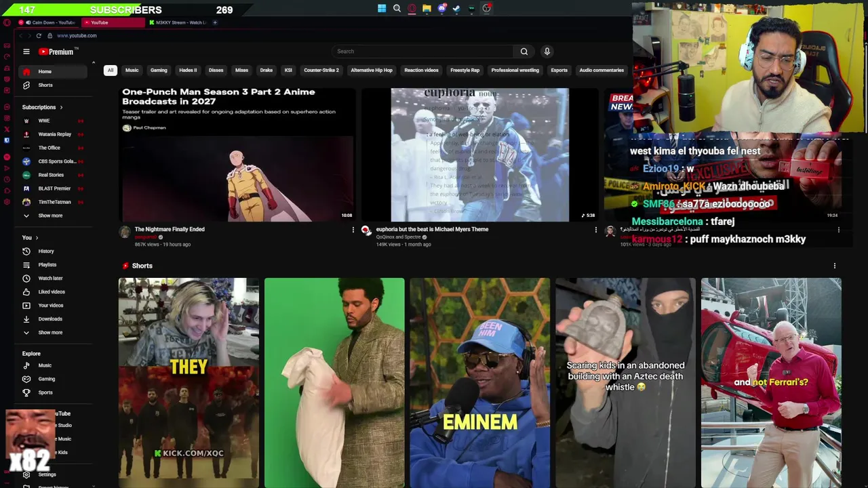Open the EMINEM short thumbnail
This screenshot has height=488, width=868.
480,383
